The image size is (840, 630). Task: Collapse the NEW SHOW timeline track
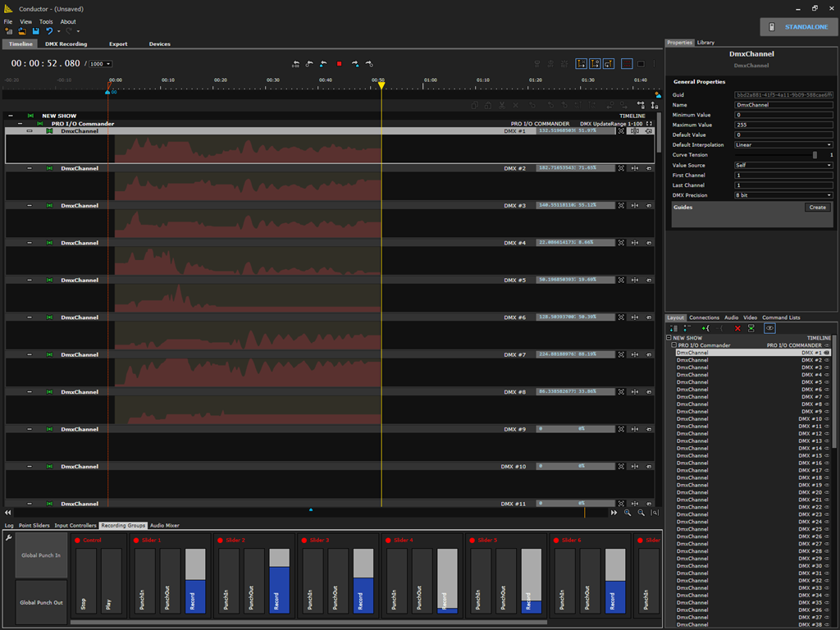[x=11, y=116]
